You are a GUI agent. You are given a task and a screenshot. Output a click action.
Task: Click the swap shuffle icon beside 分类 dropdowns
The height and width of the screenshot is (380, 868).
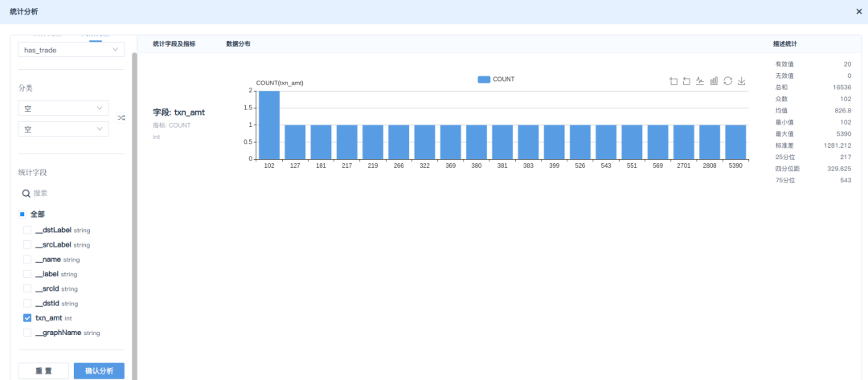tap(121, 118)
